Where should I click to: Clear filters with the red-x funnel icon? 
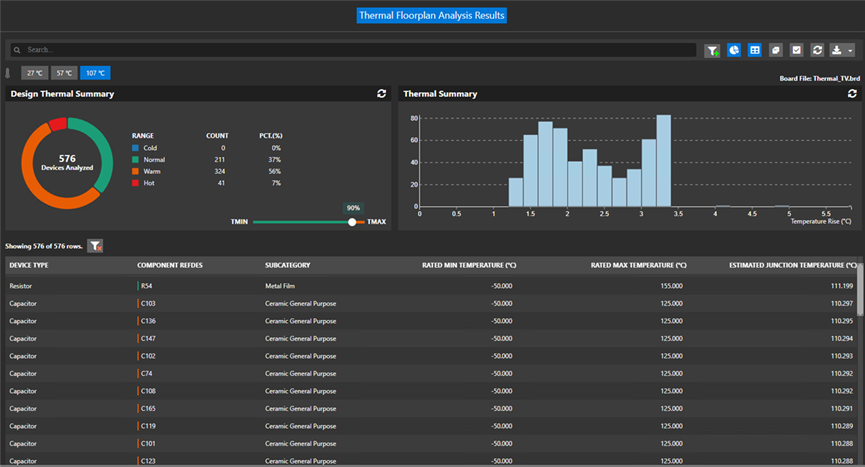pos(95,245)
